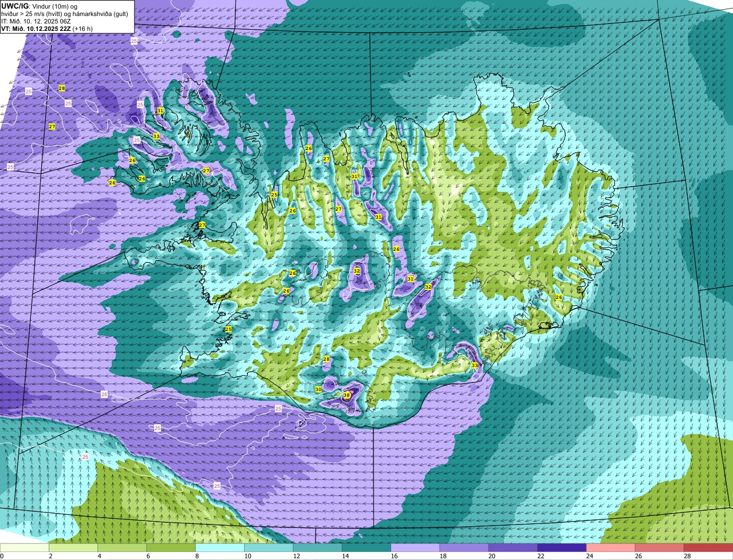Click the title line 'UWC/IG: Vindur (10m) og'
The image size is (733, 560).
click(x=39, y=6)
